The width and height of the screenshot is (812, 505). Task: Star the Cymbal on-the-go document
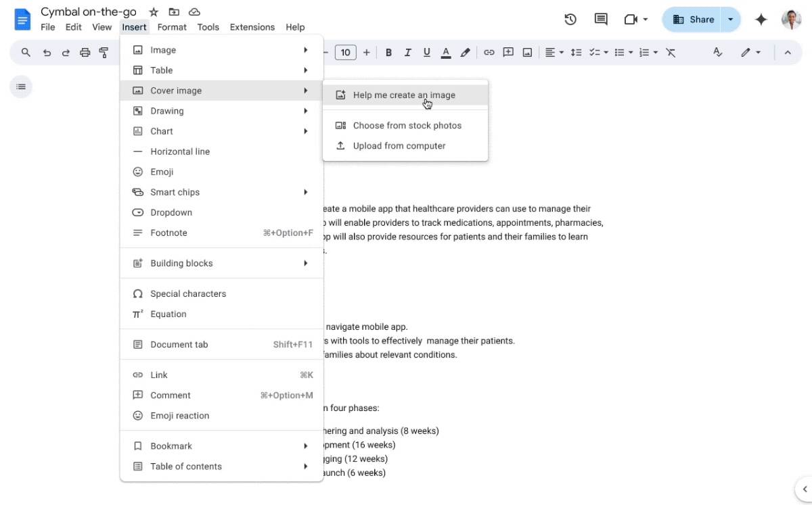(x=154, y=11)
